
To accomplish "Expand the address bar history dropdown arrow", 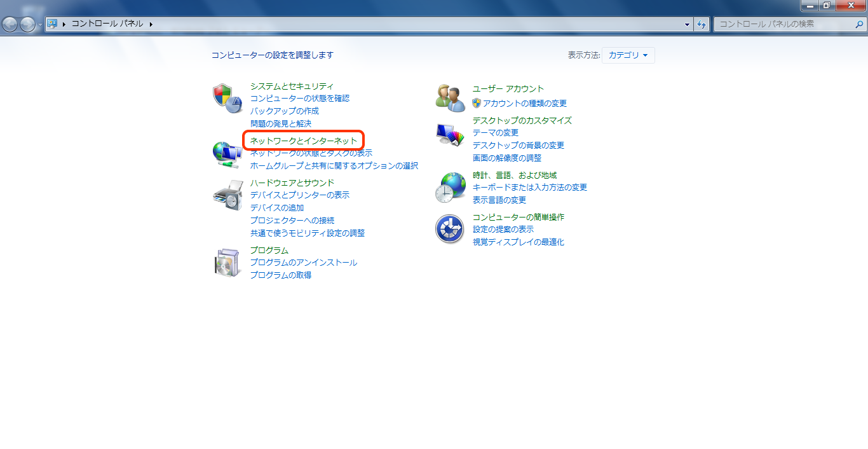I will [x=688, y=24].
